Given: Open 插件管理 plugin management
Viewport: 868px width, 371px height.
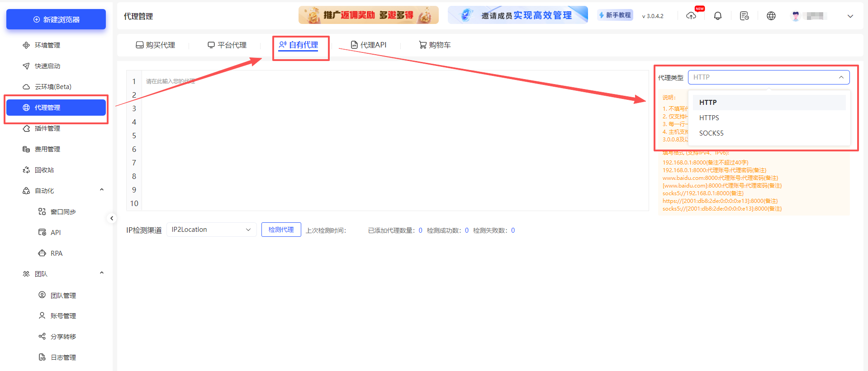Looking at the screenshot, I should click(x=47, y=128).
